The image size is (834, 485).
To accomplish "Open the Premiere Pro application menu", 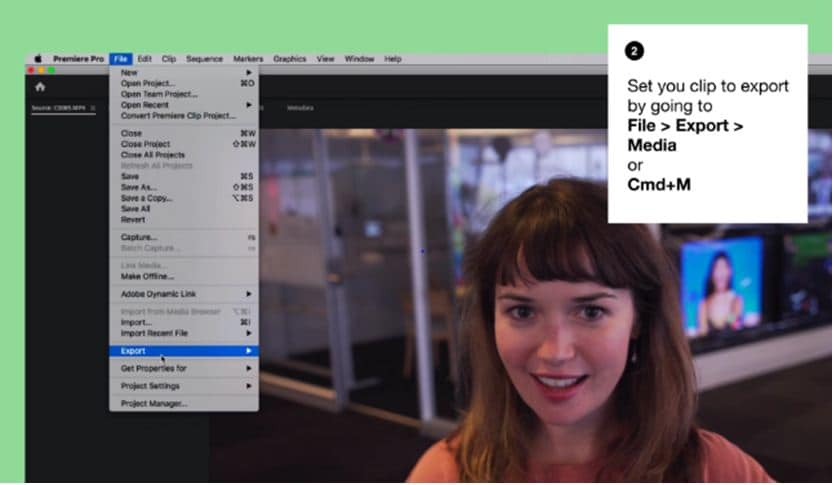I will (78, 59).
